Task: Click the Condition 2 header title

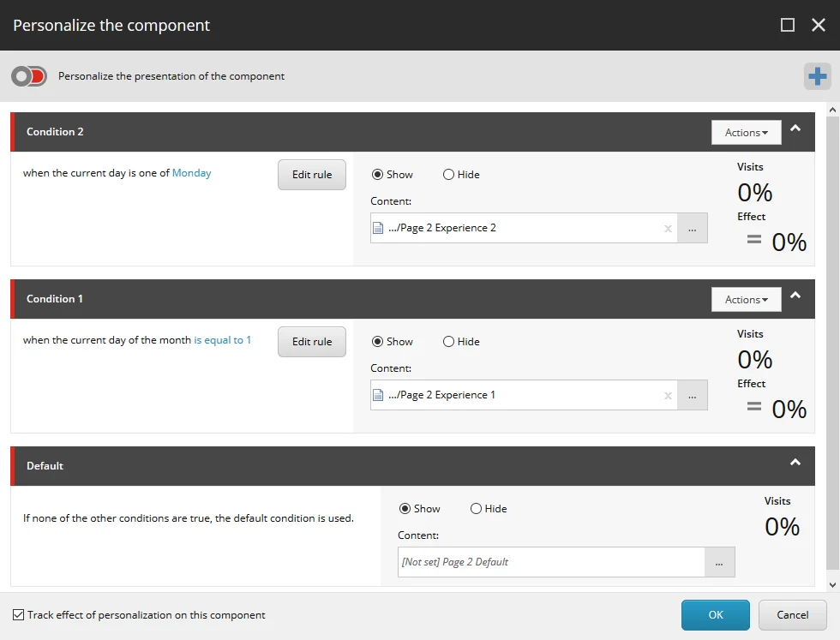Action: 55,132
